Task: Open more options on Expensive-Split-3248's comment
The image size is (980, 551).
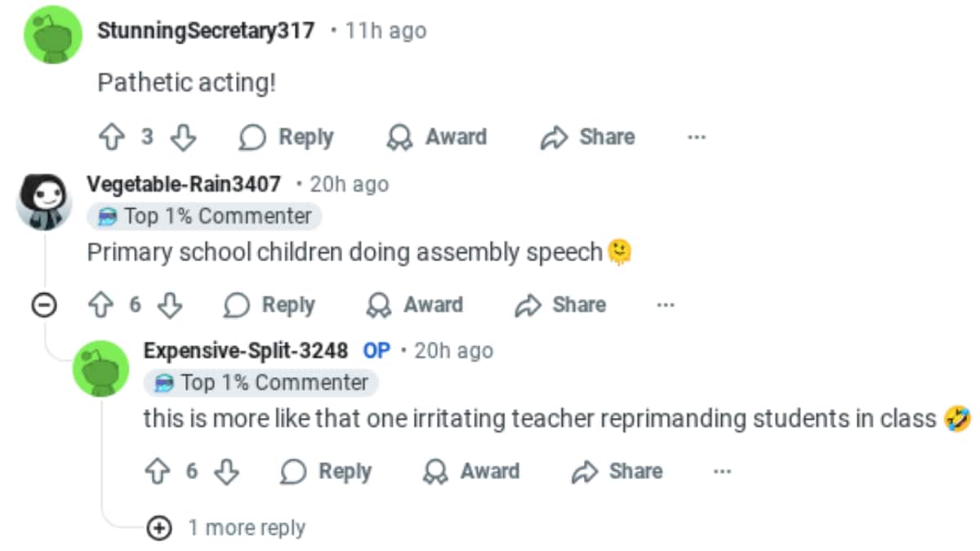Action: click(722, 472)
